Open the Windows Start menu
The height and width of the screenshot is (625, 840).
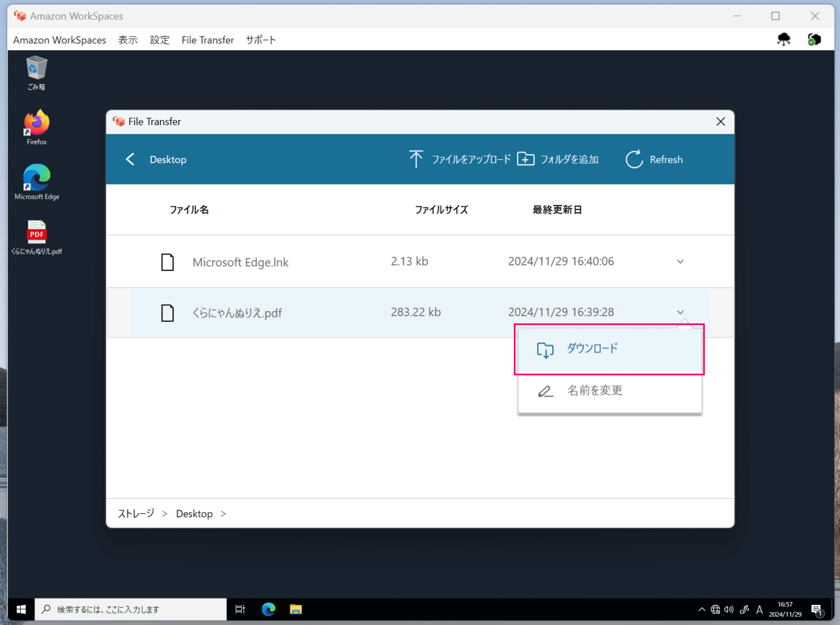tap(21, 609)
